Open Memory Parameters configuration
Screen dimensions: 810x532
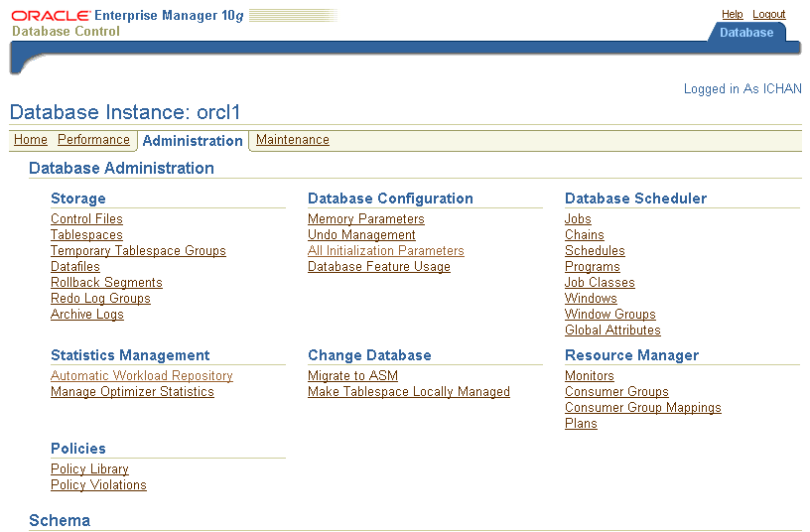tap(365, 219)
